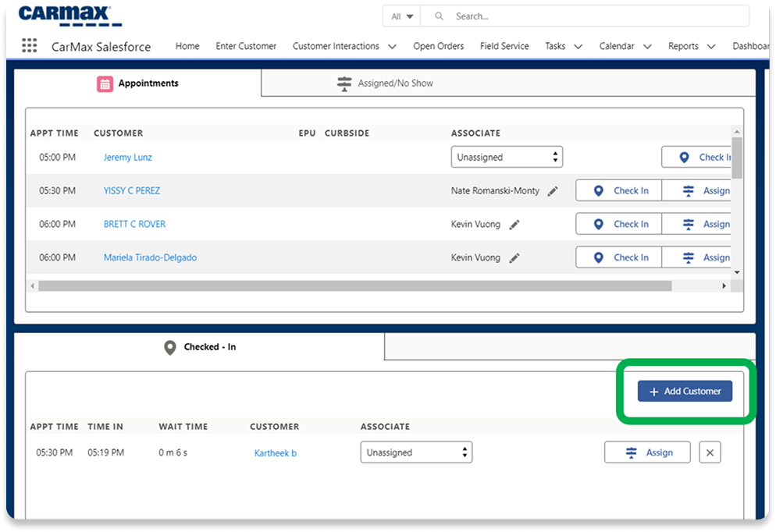Switch to the Appointments tab
Image resolution: width=776 pixels, height=532 pixels.
pyautogui.click(x=137, y=83)
